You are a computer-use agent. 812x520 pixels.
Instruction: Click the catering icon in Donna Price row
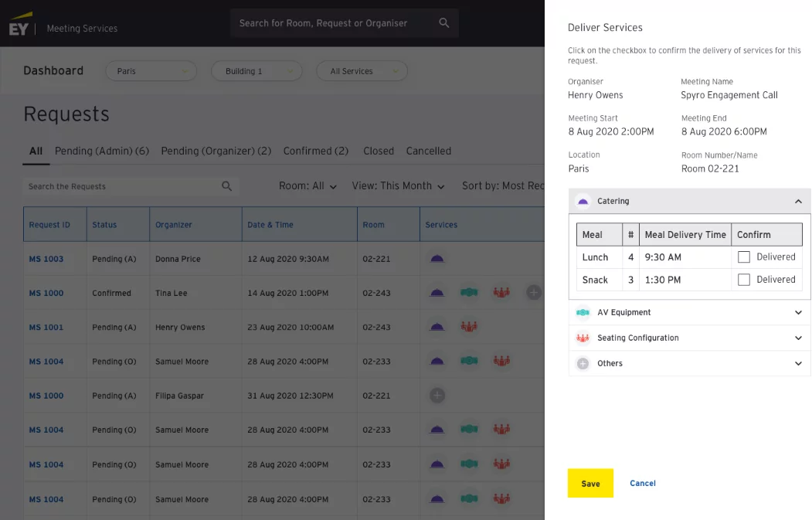click(437, 259)
